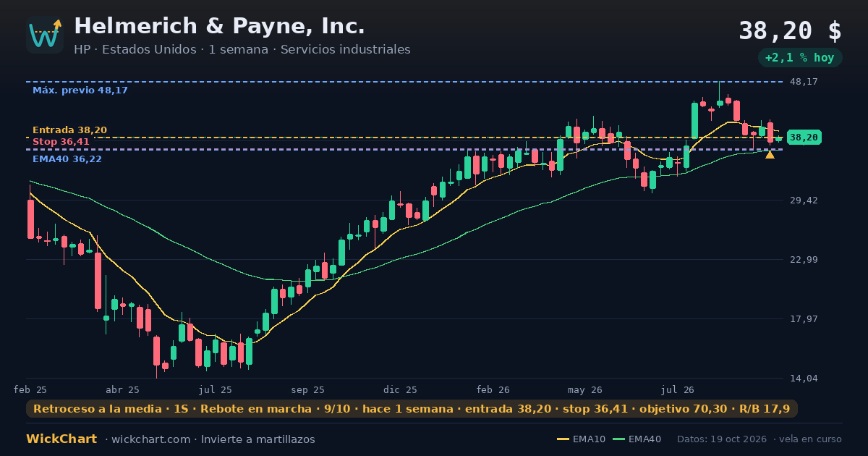Click the Stop 36,41 label
Viewport: 868px width, 456px height.
tap(61, 142)
